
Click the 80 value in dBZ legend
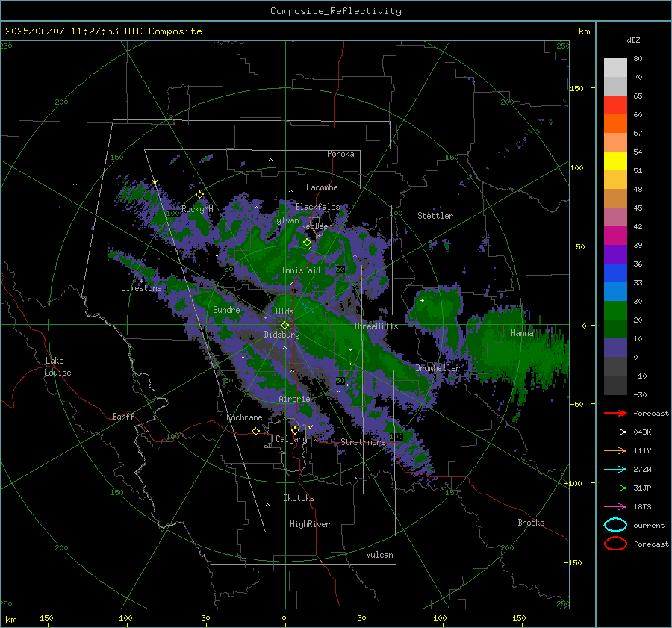pos(638,59)
